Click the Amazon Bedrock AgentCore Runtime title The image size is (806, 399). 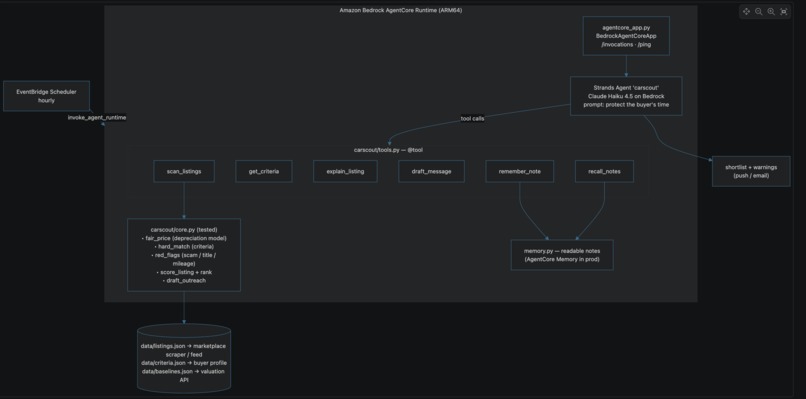(401, 10)
